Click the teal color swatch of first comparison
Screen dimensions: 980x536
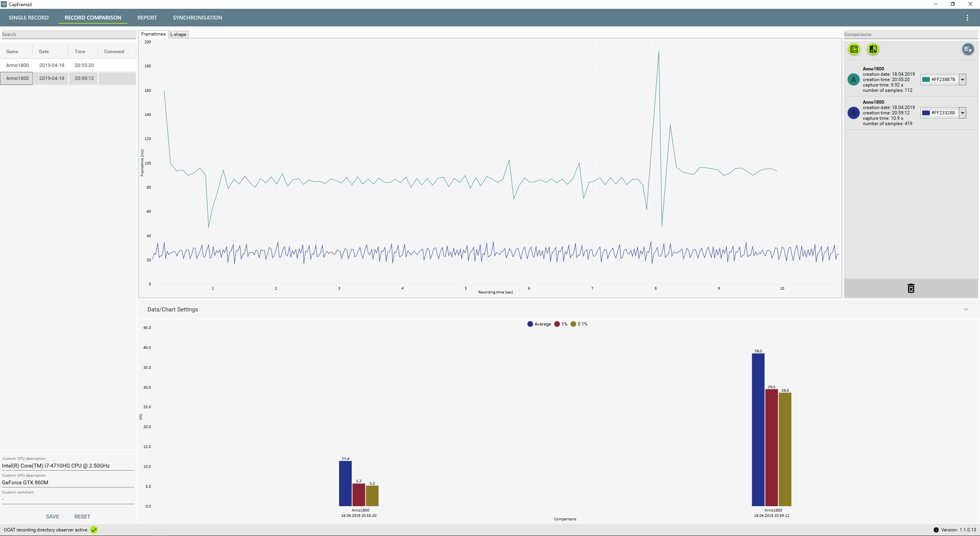(x=926, y=80)
